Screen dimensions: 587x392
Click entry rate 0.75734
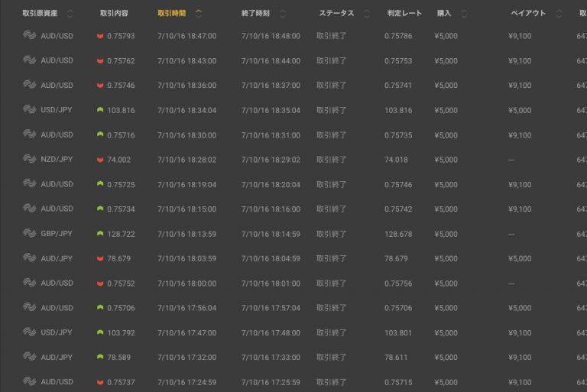coord(121,209)
